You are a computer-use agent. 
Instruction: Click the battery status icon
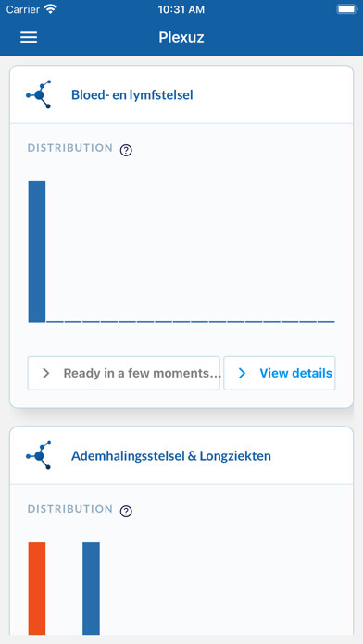point(347,9)
